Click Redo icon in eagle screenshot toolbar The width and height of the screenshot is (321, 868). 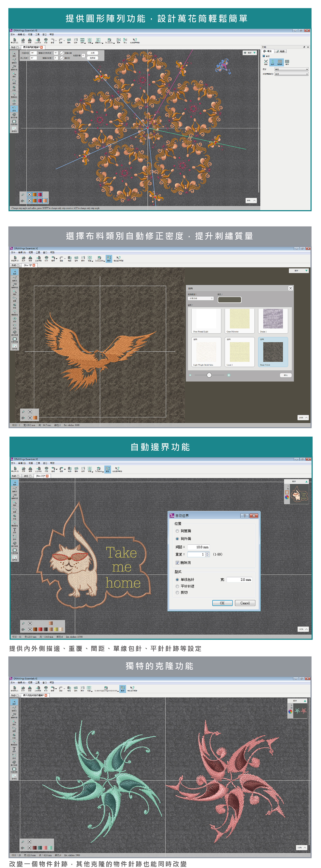[61, 259]
